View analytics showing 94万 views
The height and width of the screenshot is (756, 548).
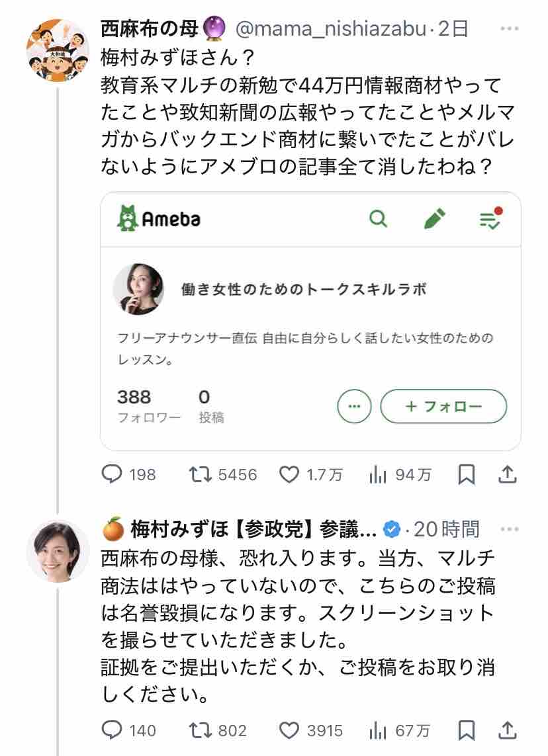pos(379,474)
